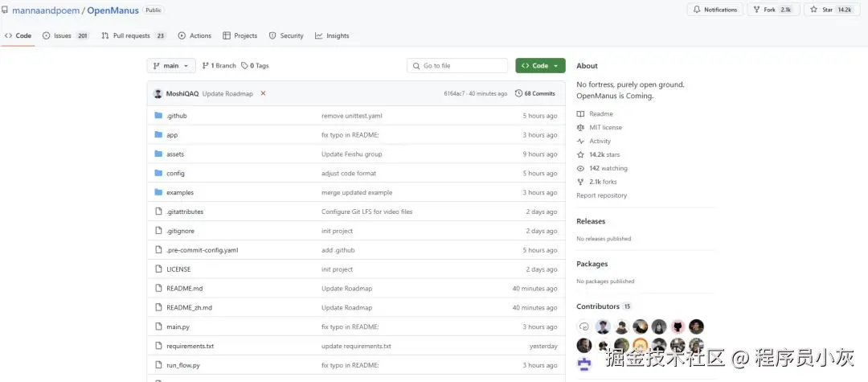
Task: Click the LICENSE file icon
Action: [x=158, y=269]
